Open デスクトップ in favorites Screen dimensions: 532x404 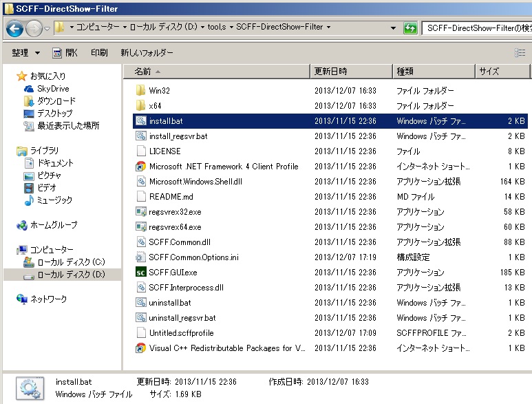[x=54, y=114]
